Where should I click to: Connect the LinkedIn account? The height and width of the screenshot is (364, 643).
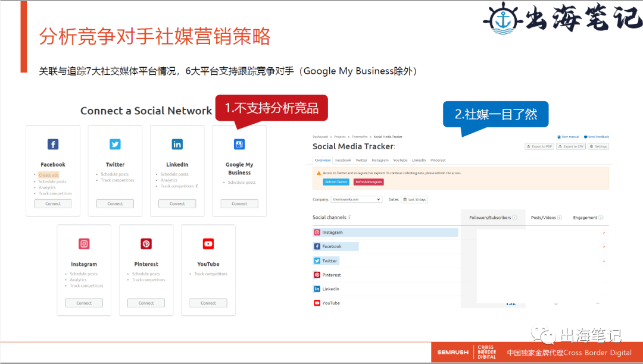(177, 203)
